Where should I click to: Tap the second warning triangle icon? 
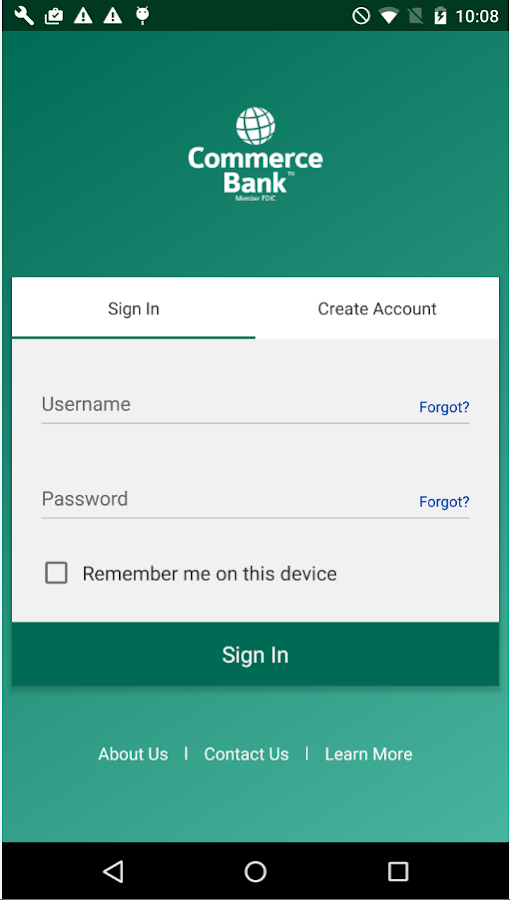pyautogui.click(x=112, y=16)
